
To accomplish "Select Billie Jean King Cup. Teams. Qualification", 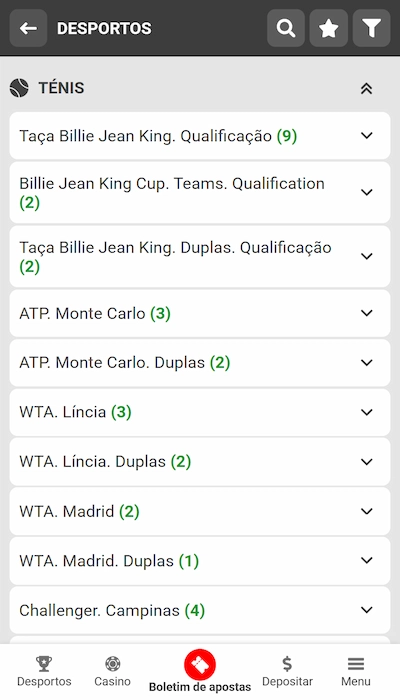I will [x=200, y=193].
